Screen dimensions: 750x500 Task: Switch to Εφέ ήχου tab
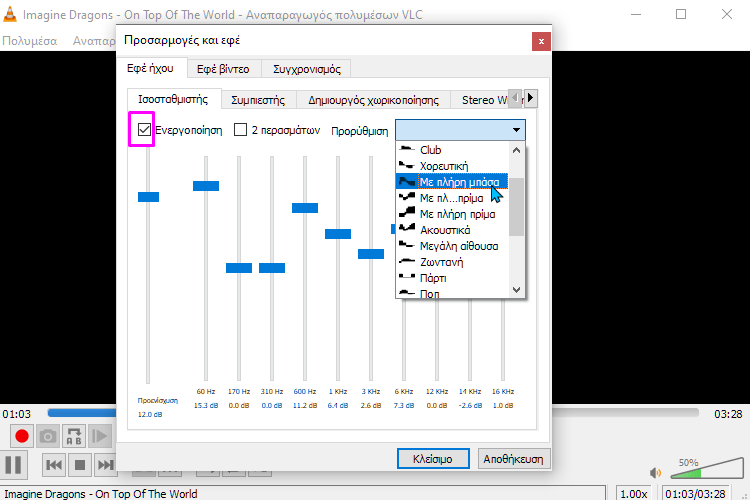(150, 68)
